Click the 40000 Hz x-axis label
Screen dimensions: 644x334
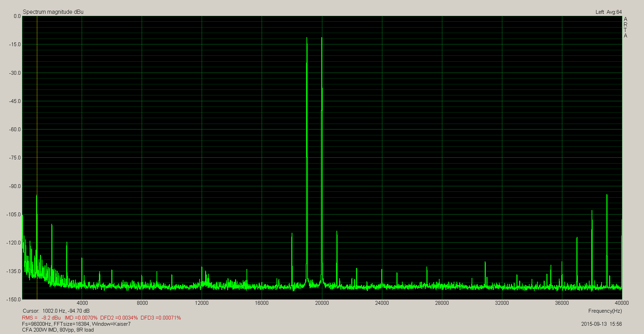pos(622,303)
